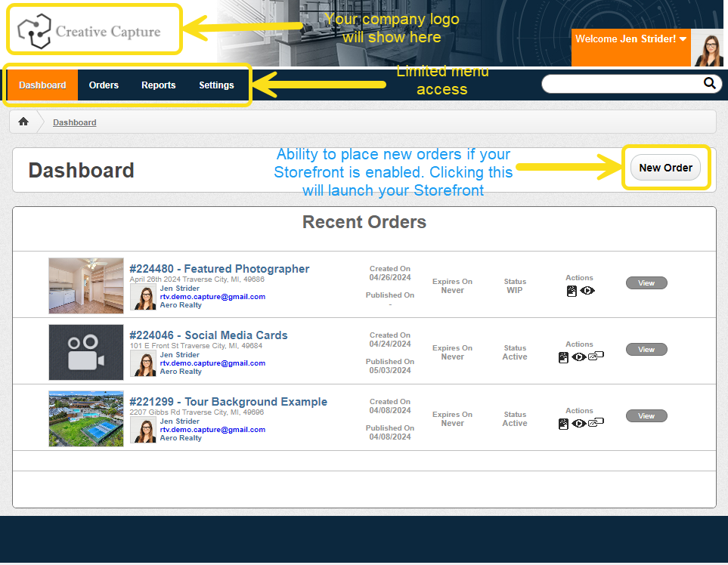Click the 05/03/2024 published date
Screen dimensions: 728x565
click(x=390, y=370)
